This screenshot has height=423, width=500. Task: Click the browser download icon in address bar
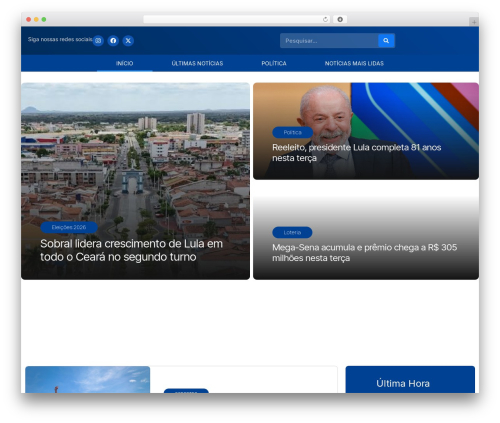(340, 19)
